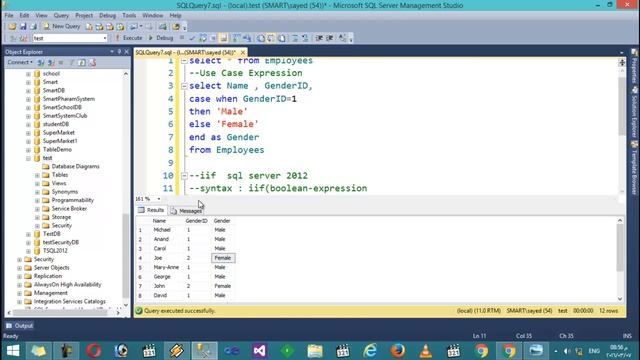640x360 pixels.
Task: Collapse the test database node
Action: click(x=28, y=158)
